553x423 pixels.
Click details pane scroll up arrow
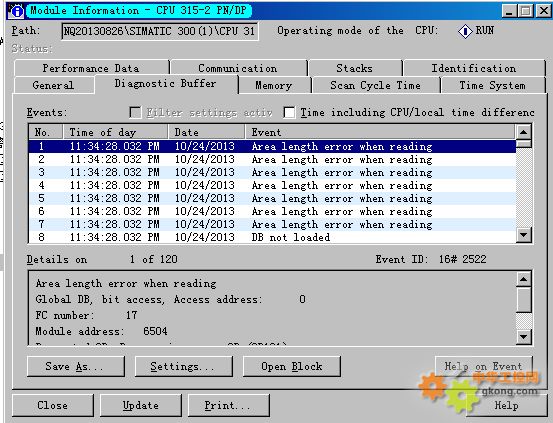click(x=523, y=279)
